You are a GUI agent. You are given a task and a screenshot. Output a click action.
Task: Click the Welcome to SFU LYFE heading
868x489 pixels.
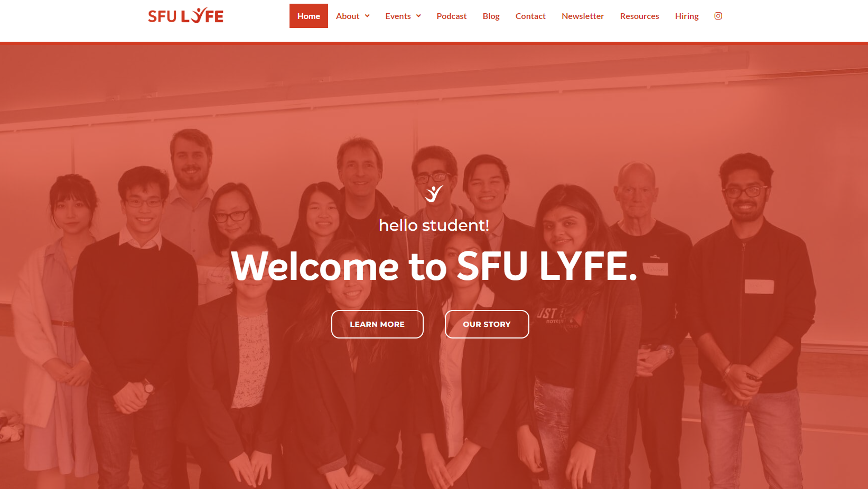tap(434, 266)
